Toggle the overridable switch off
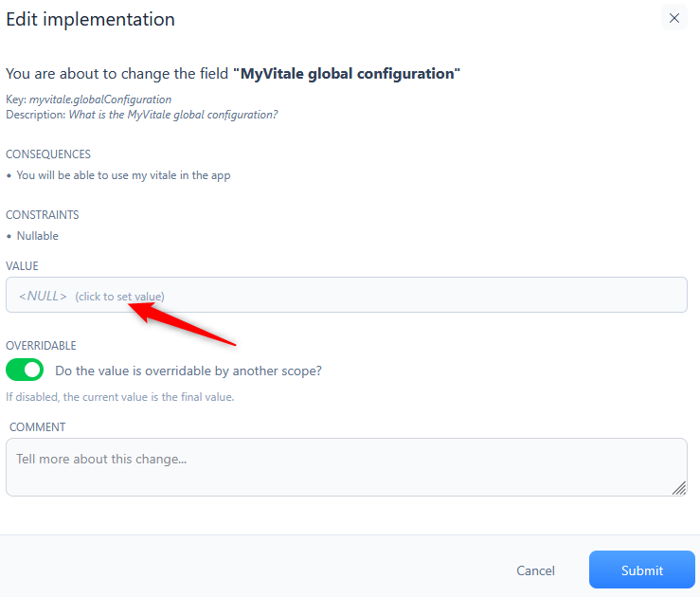 25,370
